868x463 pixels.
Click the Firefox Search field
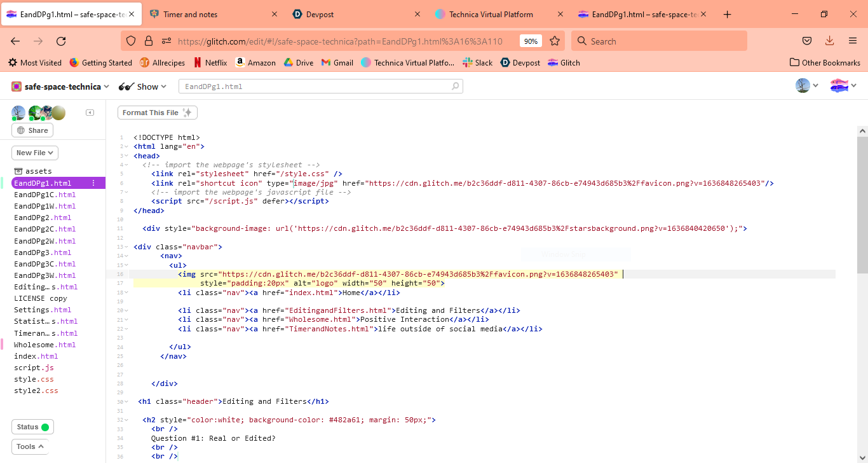(x=659, y=41)
